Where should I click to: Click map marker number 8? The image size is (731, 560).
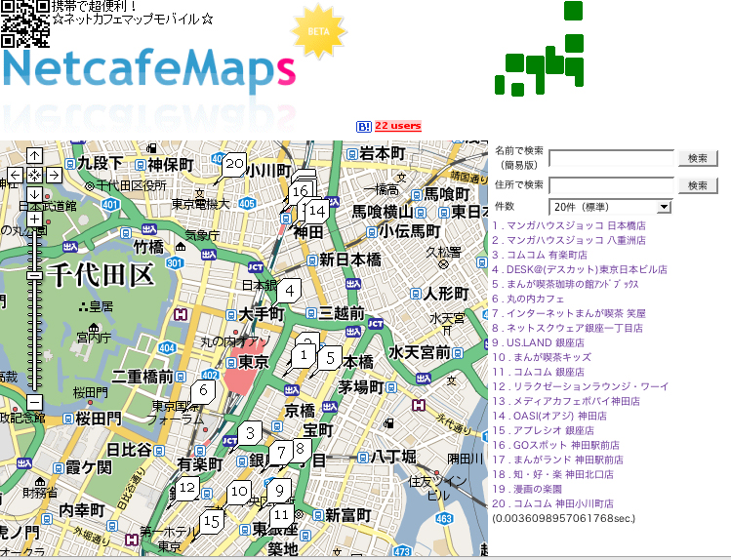(x=301, y=449)
